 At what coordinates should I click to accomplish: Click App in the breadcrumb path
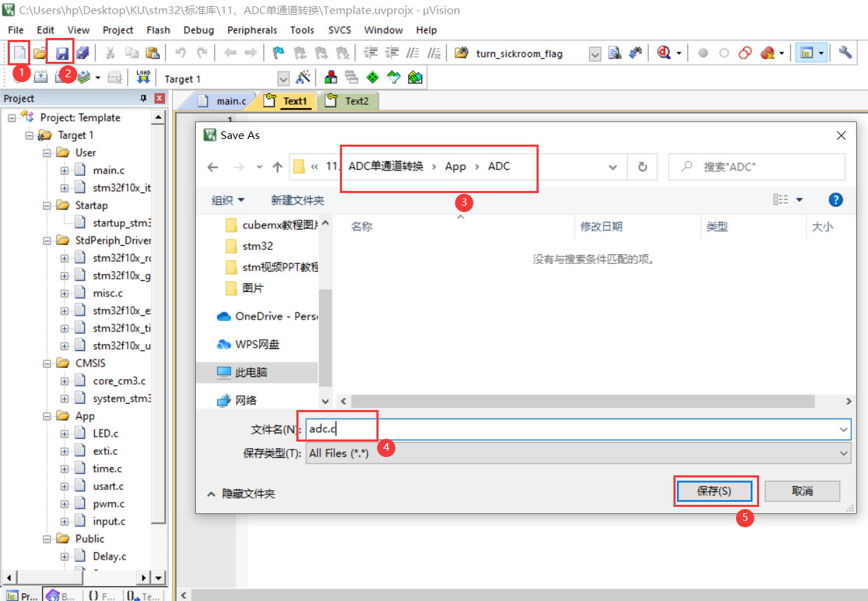click(456, 166)
